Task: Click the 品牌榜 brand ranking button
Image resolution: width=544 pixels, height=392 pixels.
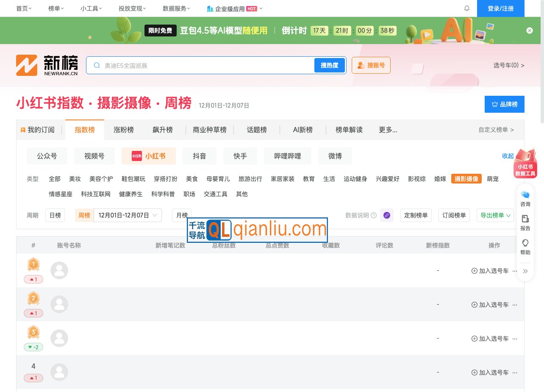Action: 505,104
